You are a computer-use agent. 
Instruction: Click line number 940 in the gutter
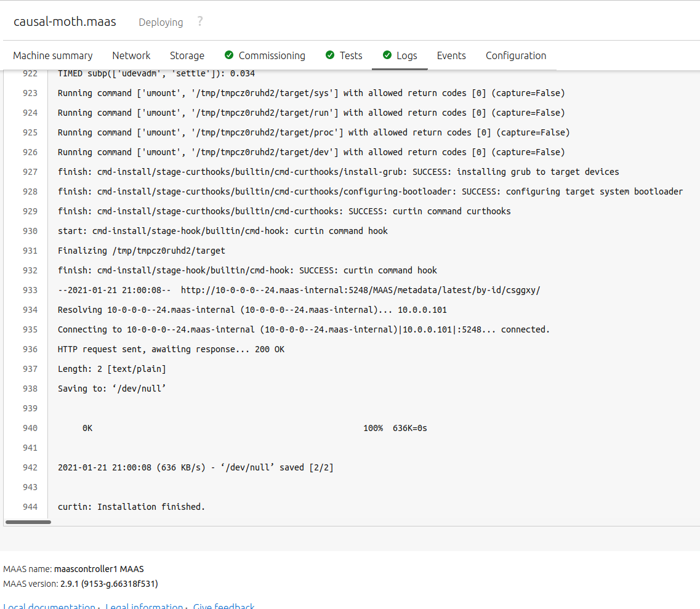[x=30, y=428]
